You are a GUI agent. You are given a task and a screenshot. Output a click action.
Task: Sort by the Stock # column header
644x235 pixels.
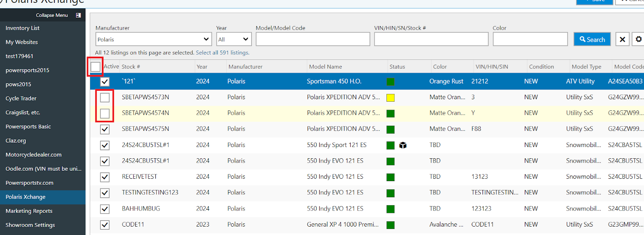coord(131,67)
